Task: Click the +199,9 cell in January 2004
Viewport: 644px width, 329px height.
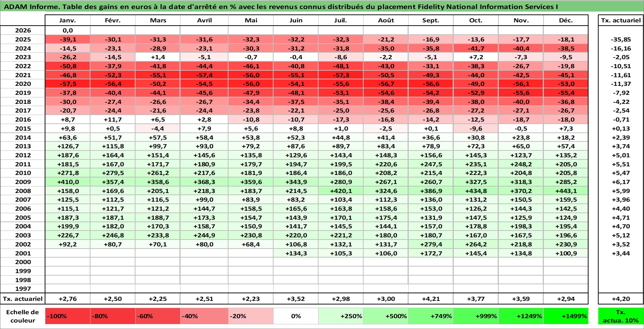Action: point(67,226)
